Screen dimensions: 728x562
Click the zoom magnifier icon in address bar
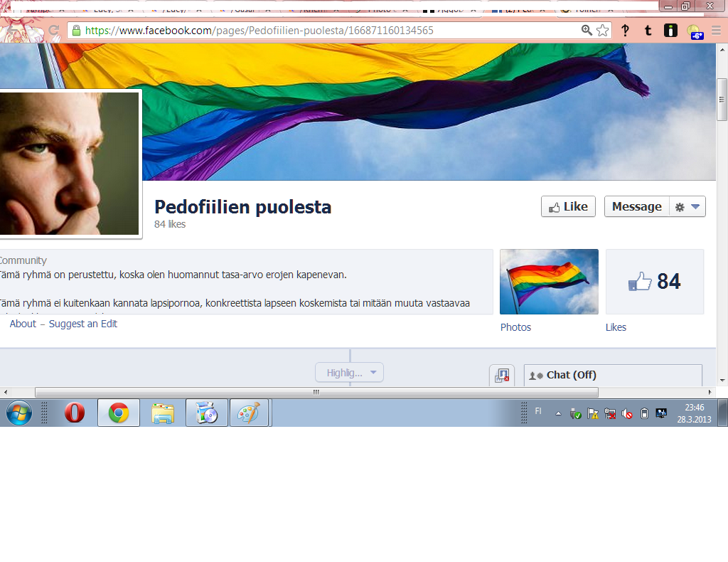[x=587, y=31]
